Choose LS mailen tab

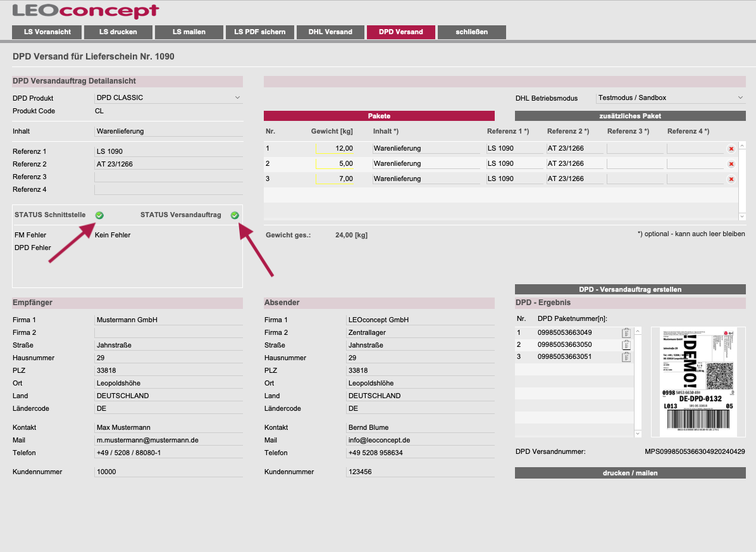point(189,32)
